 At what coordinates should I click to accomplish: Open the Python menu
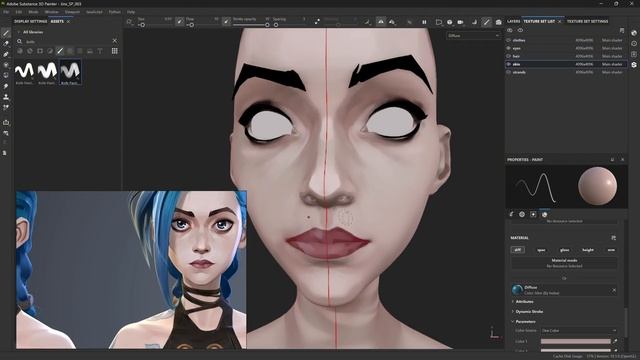coord(115,12)
